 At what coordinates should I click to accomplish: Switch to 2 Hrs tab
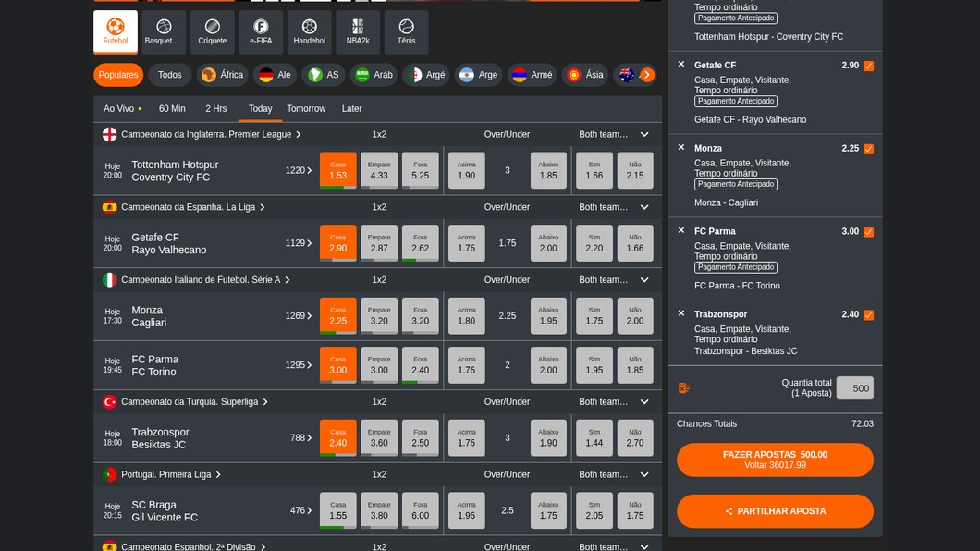216,109
